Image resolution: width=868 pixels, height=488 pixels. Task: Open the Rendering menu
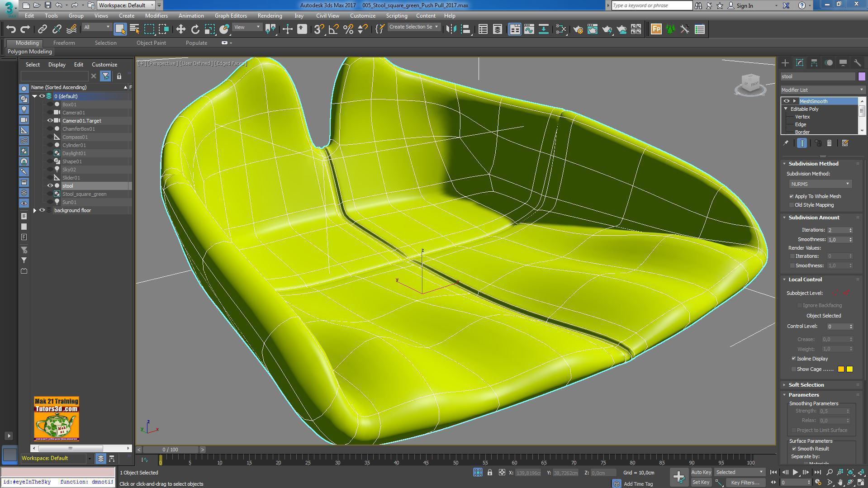pos(270,16)
